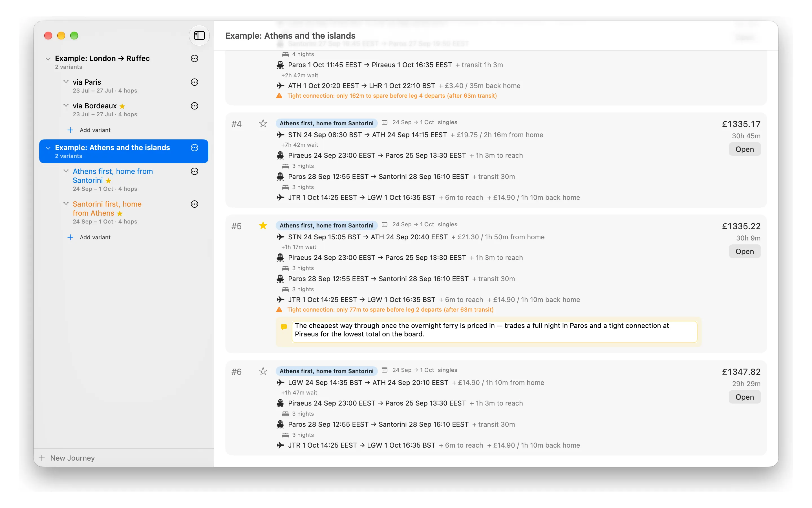Click the calendar icon in itinerary #4 header

385,122
